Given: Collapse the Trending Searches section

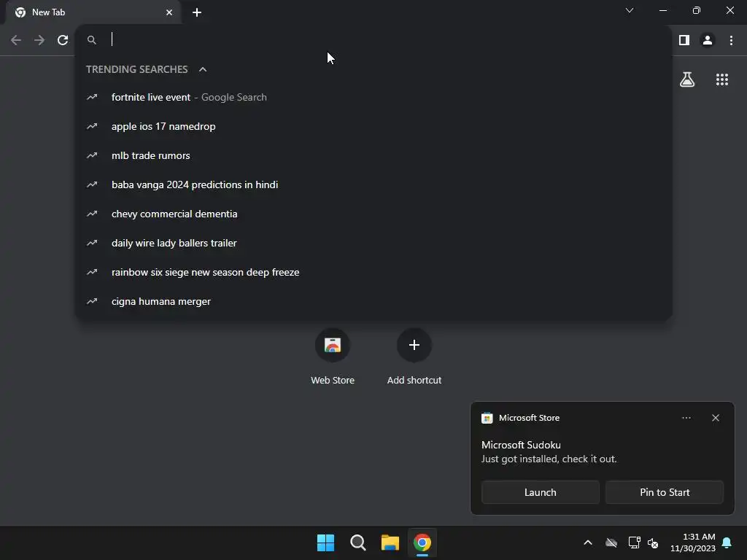Looking at the screenshot, I should coord(203,69).
